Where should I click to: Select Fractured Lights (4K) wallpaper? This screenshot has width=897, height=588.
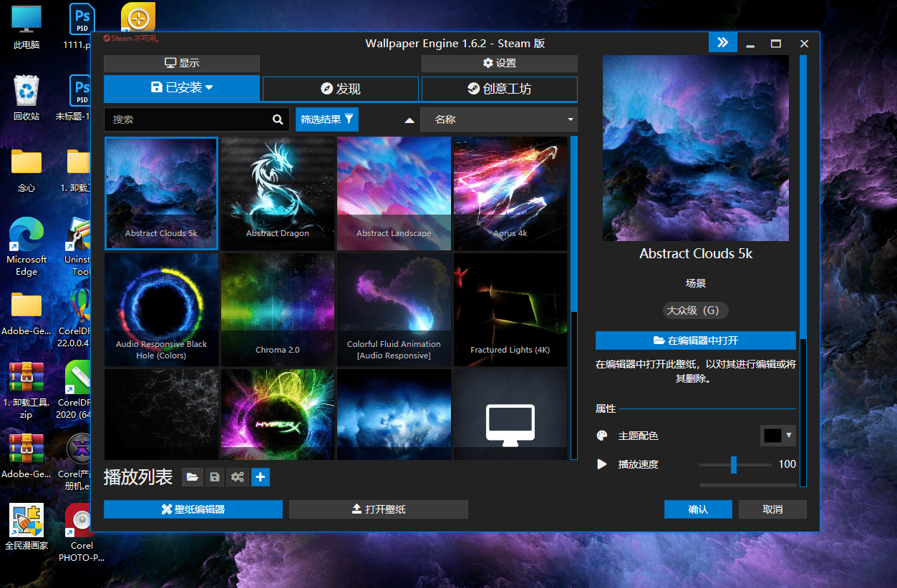(x=510, y=310)
